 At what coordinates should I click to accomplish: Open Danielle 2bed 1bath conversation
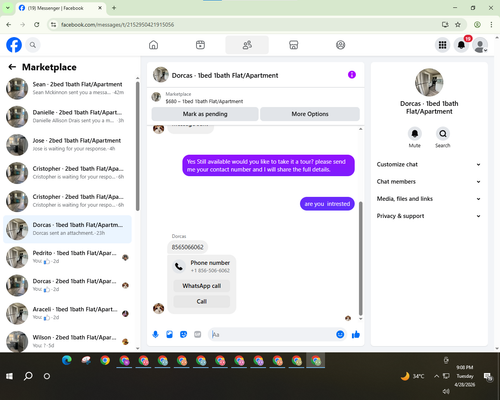67,116
